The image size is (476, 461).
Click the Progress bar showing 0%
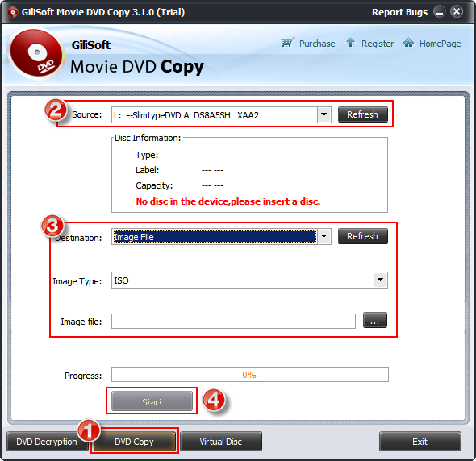250,375
